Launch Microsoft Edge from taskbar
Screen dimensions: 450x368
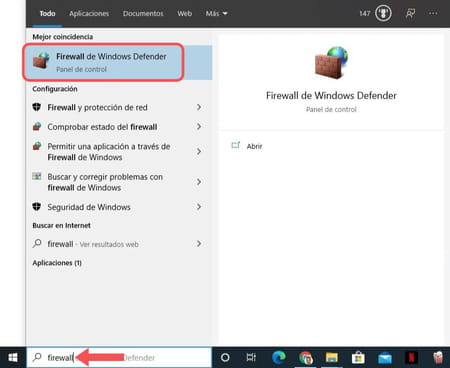279,358
